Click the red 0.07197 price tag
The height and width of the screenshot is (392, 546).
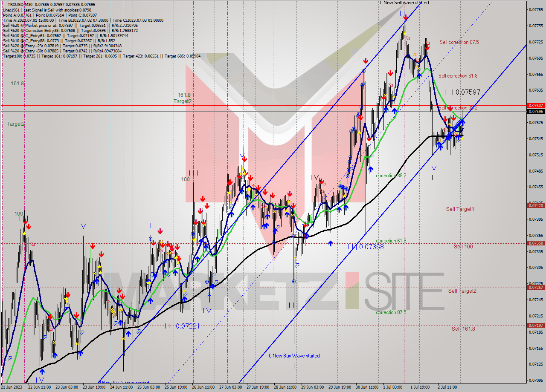(536, 325)
